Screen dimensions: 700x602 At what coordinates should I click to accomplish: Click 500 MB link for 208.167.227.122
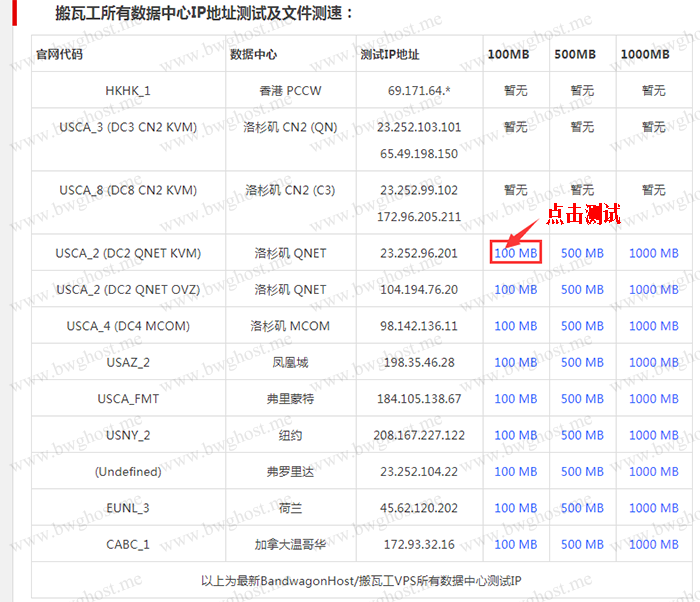coord(582,435)
